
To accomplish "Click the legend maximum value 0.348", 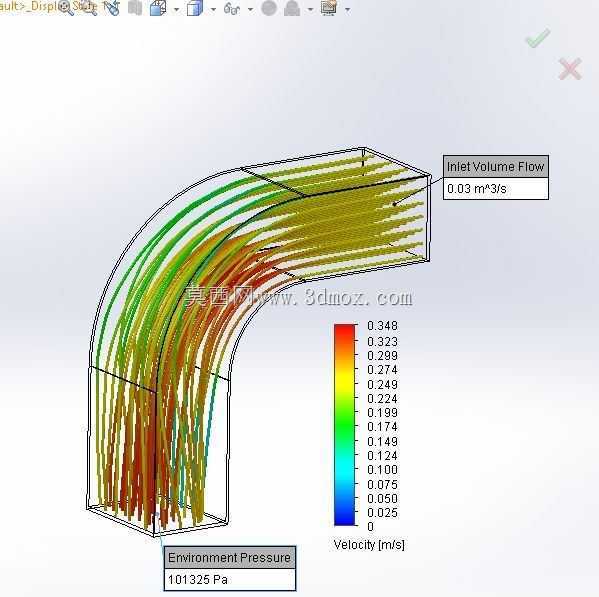I will pos(382,326).
